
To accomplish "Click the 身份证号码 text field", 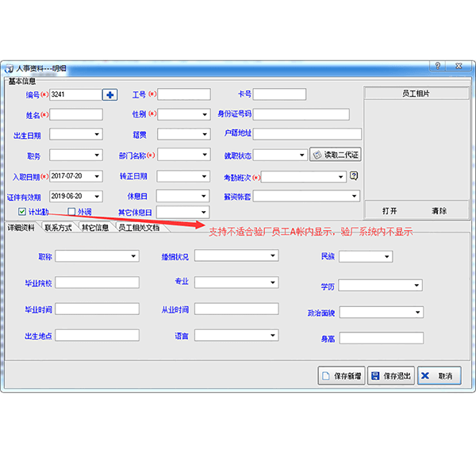I will [301, 115].
